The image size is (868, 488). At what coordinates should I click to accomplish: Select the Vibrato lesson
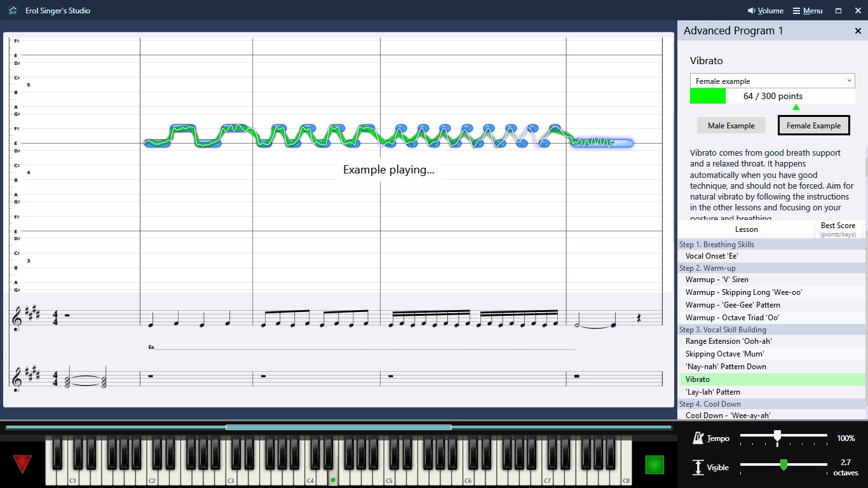(698, 379)
